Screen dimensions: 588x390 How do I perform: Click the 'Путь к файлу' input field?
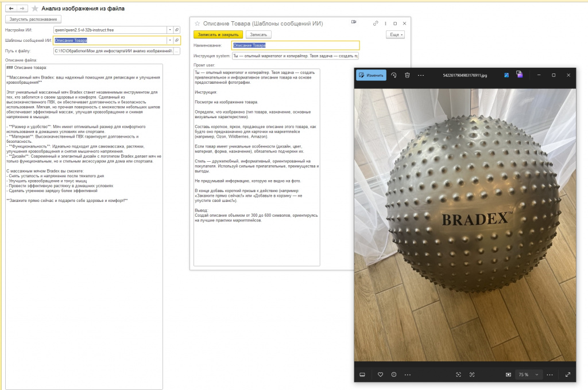click(113, 51)
